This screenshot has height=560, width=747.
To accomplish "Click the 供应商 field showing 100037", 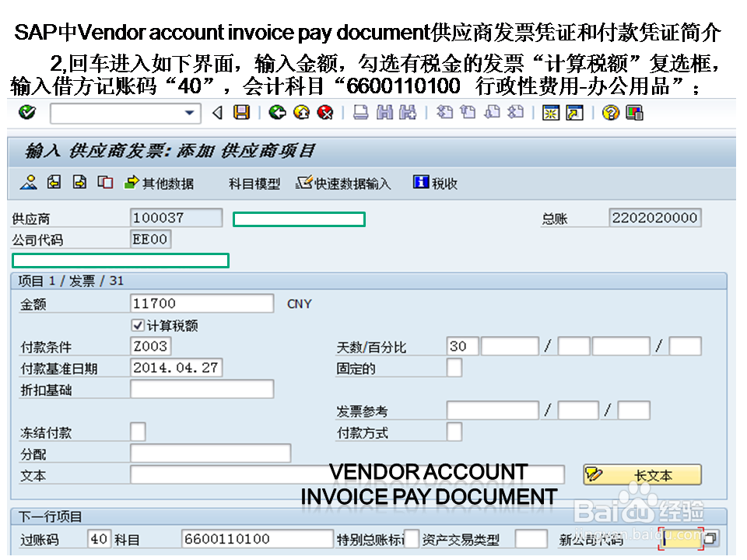I will (x=177, y=218).
